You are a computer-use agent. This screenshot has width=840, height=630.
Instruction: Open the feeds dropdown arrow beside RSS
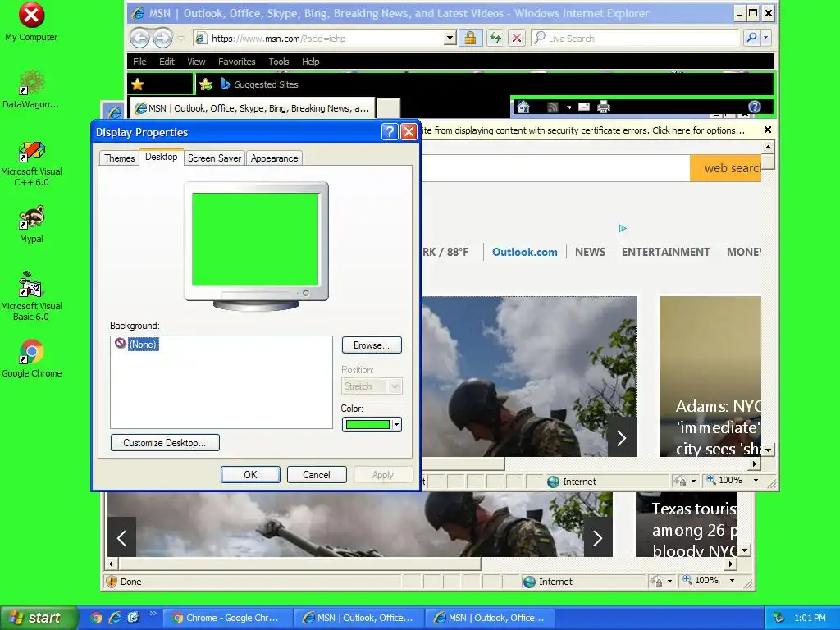[569, 107]
